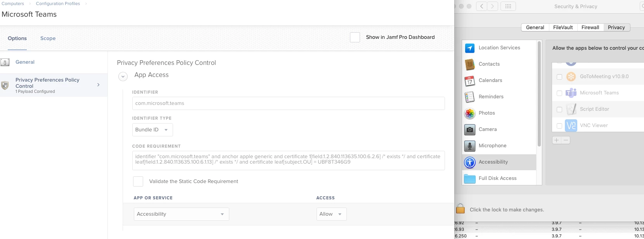Open the Firewall tab
This screenshot has width=644, height=239.
click(x=590, y=28)
